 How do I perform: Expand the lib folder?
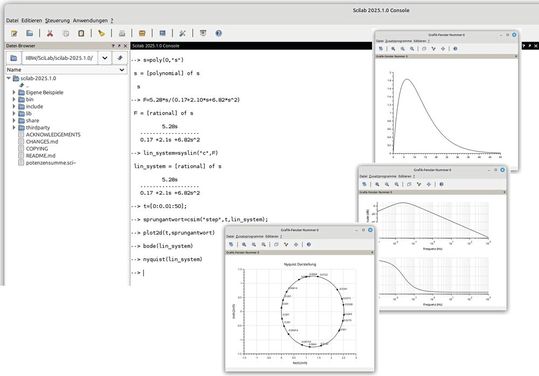point(14,113)
